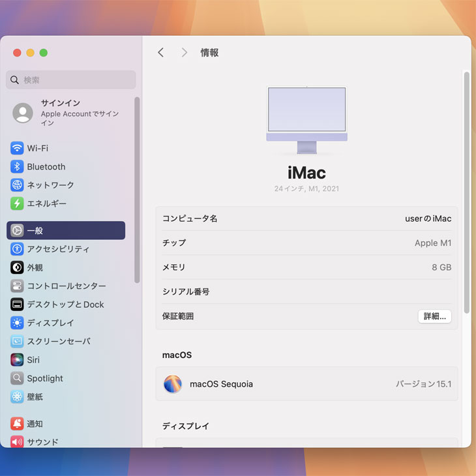Click バージョン15.1 version text
The image size is (476, 476).
point(424,384)
